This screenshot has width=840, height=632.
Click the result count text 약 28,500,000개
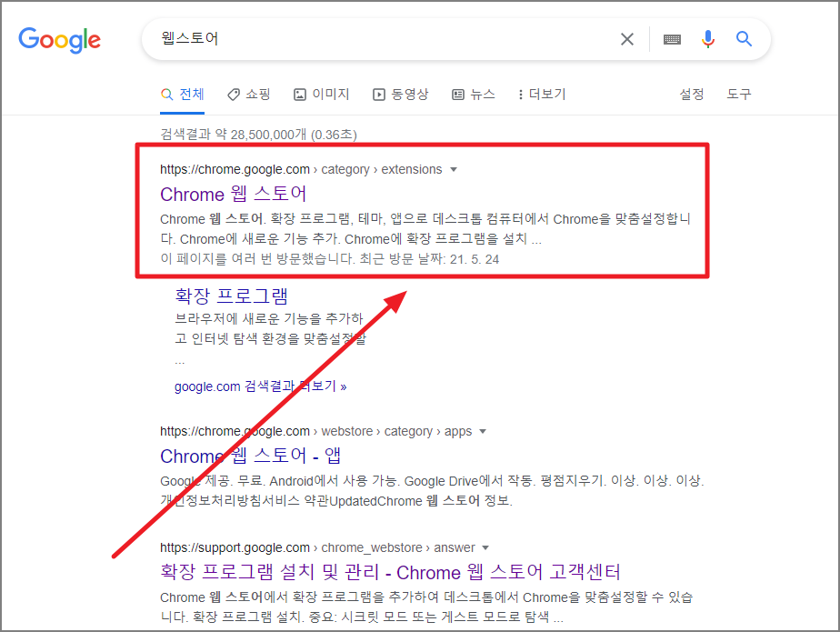point(261,135)
